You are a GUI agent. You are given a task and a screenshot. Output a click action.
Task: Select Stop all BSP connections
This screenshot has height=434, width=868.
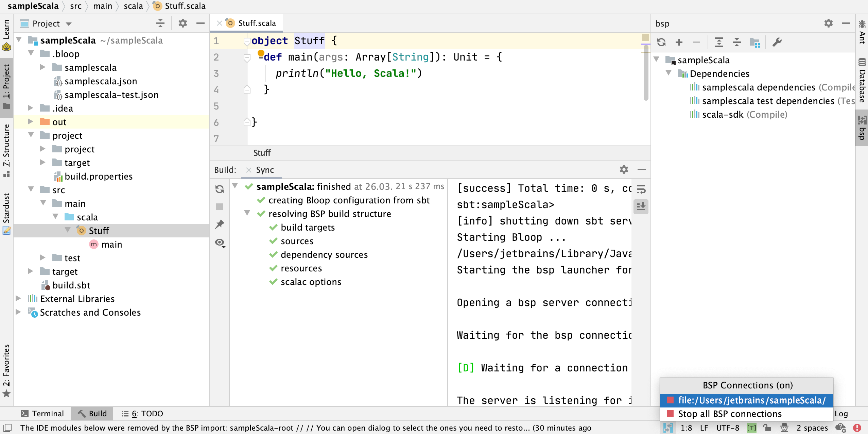point(729,414)
